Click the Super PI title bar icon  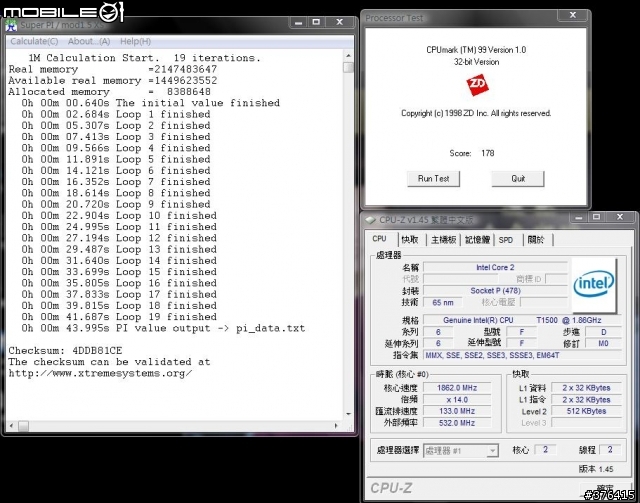tap(11, 25)
